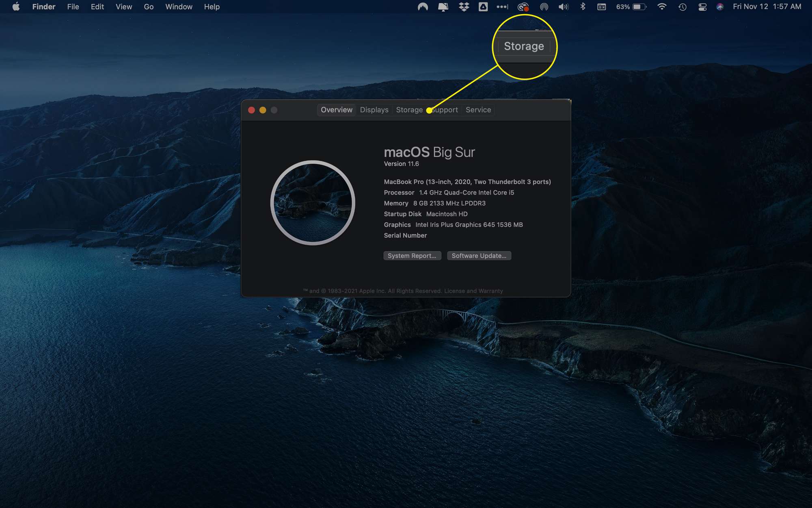Click the Version 11.6 text
Viewport: 812px width, 508px height.
(402, 164)
